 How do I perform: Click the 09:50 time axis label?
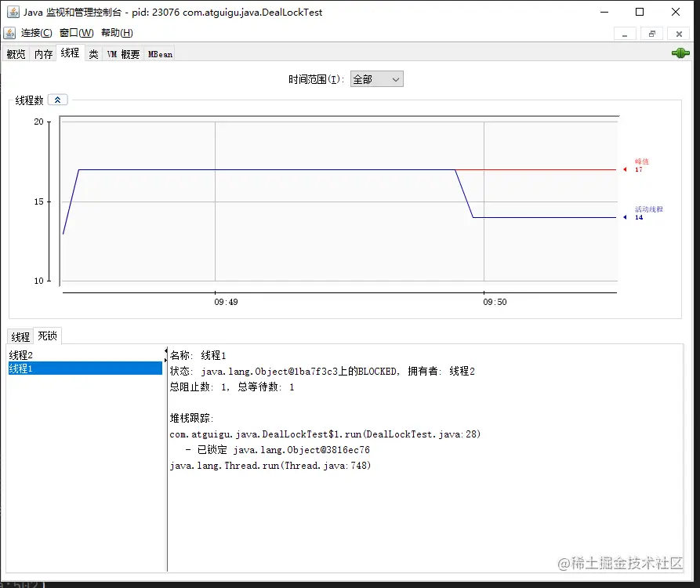(x=495, y=302)
